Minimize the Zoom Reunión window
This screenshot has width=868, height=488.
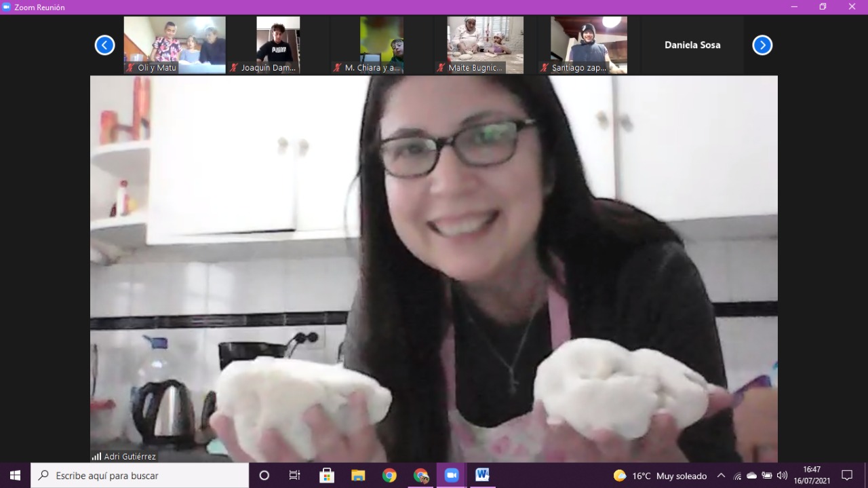point(795,7)
